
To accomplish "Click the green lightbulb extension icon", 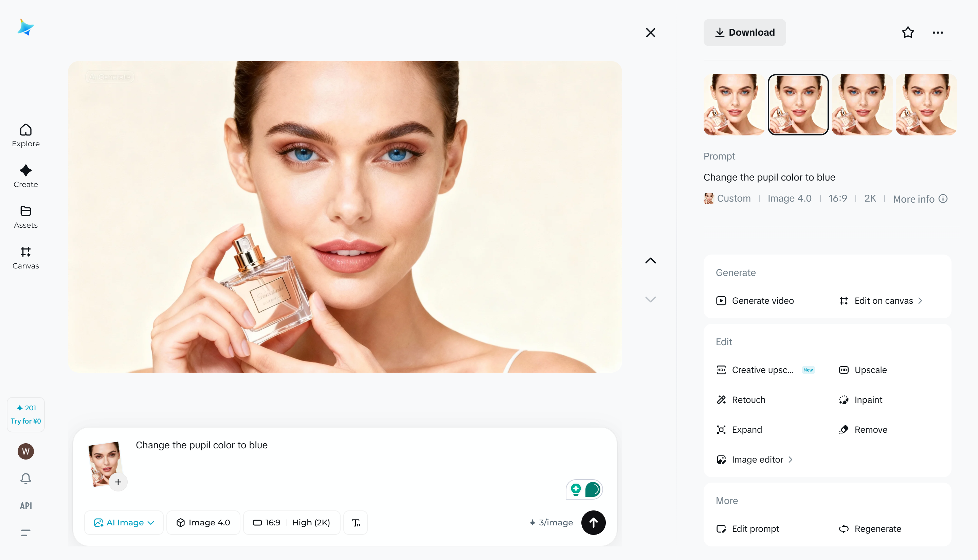I will (x=576, y=489).
